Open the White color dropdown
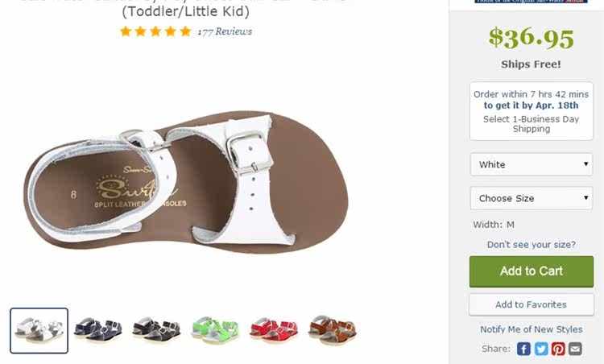 532,164
